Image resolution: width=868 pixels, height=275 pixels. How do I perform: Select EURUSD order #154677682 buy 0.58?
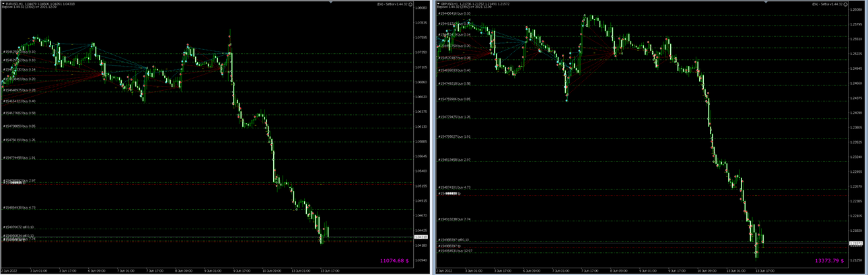click(19, 113)
